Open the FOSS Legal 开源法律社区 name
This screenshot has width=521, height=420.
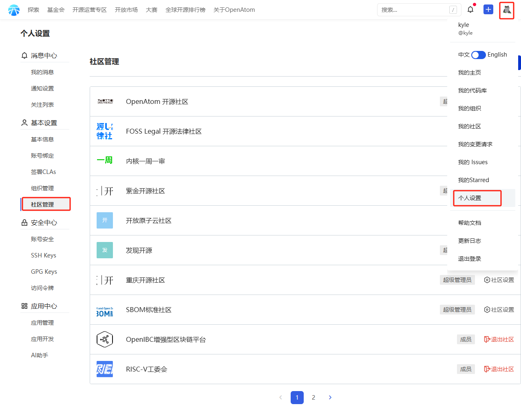pyautogui.click(x=164, y=131)
